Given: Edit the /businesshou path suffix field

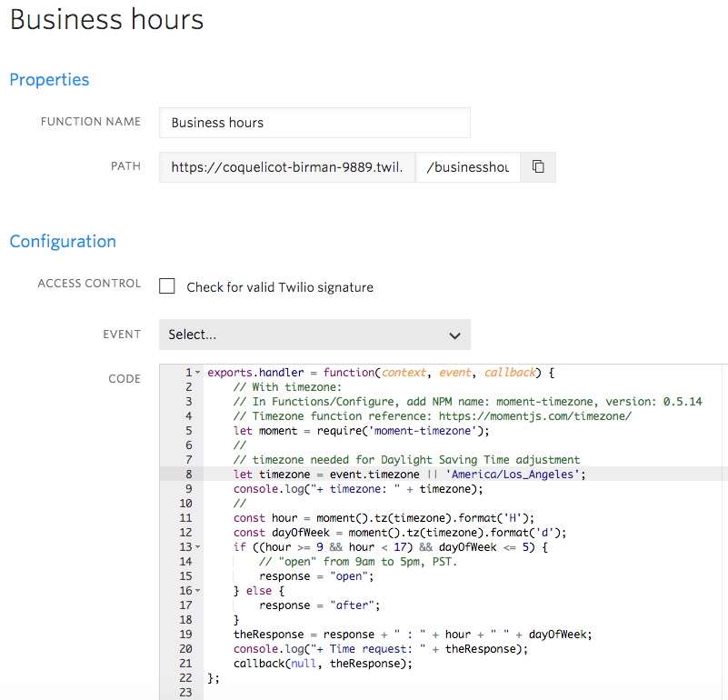Looking at the screenshot, I should (x=468, y=167).
